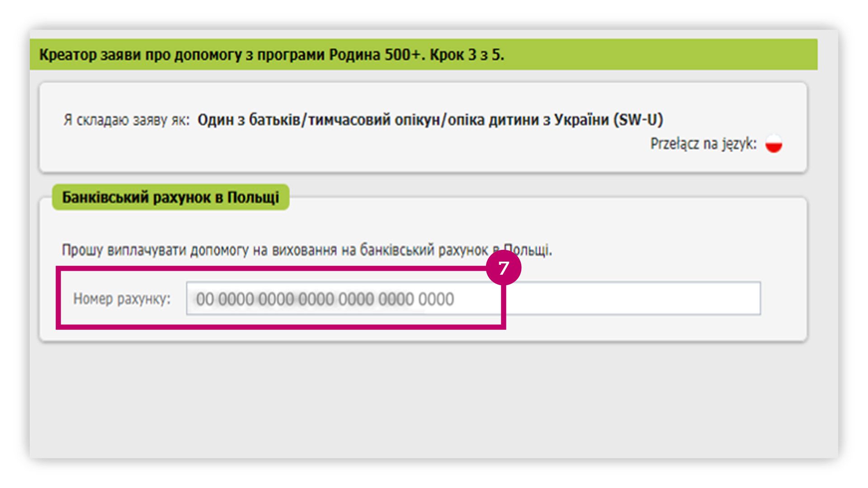Click the "Крок 3 з 5" step indicator
Image resolution: width=868 pixels, height=488 pixels.
point(467,55)
